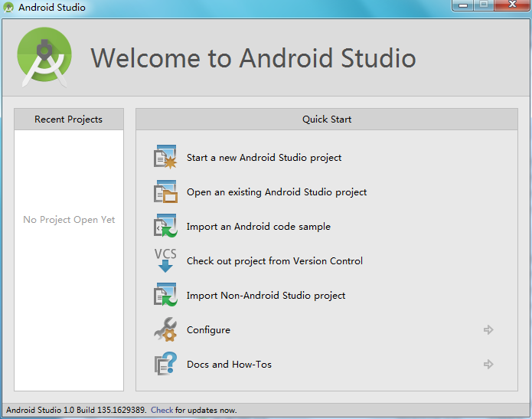Click the Configure wrench and gear icon
This screenshot has width=532, height=419.
[x=165, y=329]
